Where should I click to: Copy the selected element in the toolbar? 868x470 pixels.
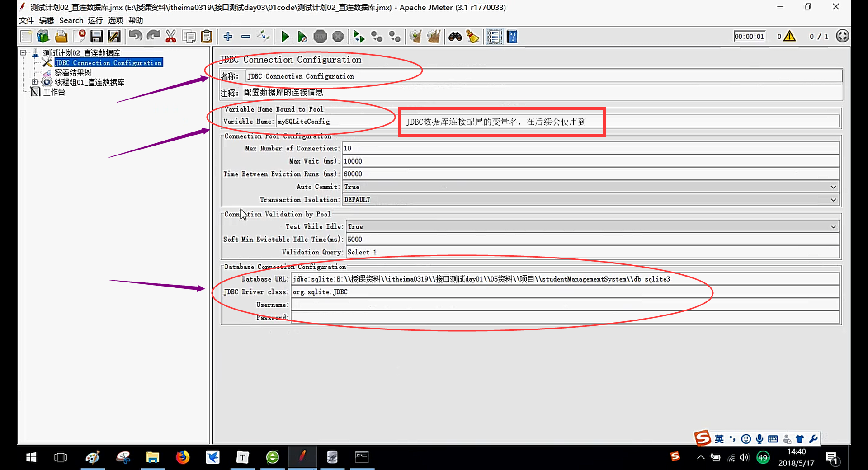point(189,37)
